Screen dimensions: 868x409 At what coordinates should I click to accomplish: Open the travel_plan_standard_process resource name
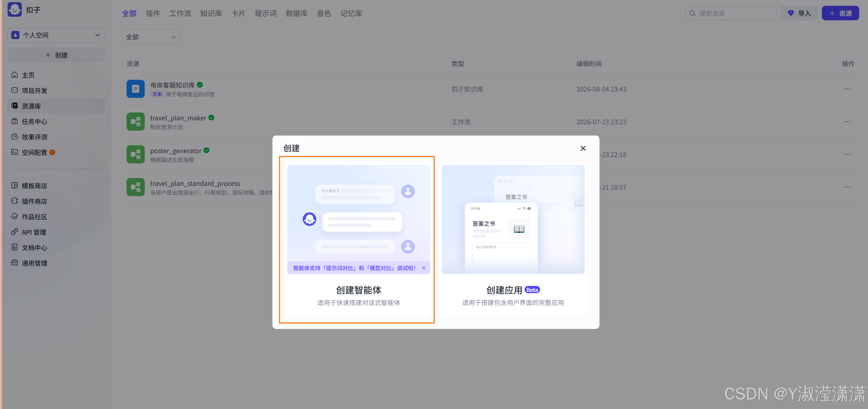(x=195, y=183)
